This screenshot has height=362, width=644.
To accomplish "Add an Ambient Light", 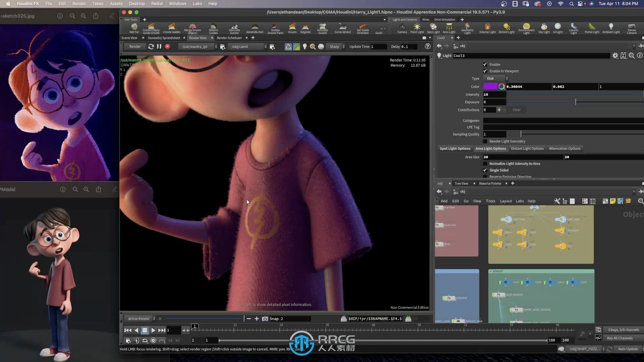I will tap(611, 28).
